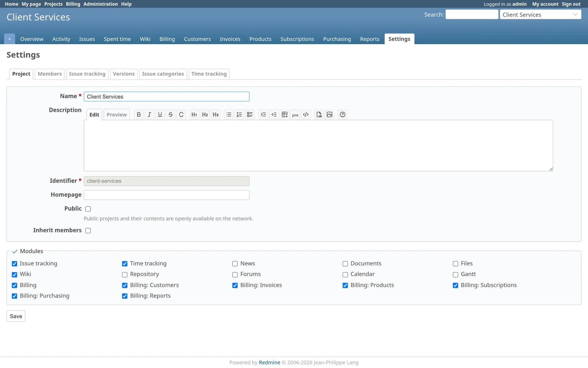Open the My account link
This screenshot has width=588, height=368.
click(545, 4)
